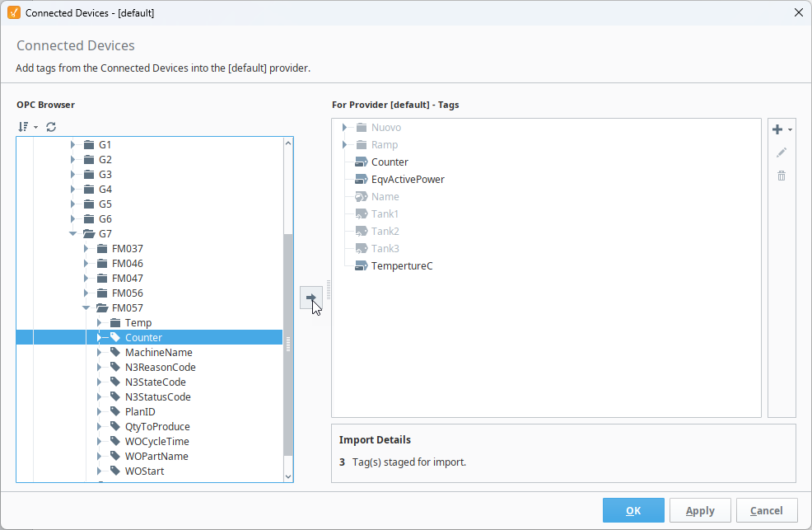Open the sort order dropdown in OPC Browser

[x=27, y=127]
